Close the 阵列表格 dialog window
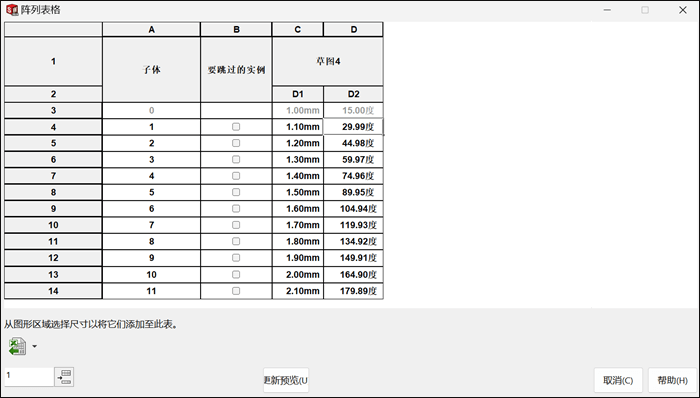This screenshot has height=398, width=700. tap(683, 10)
